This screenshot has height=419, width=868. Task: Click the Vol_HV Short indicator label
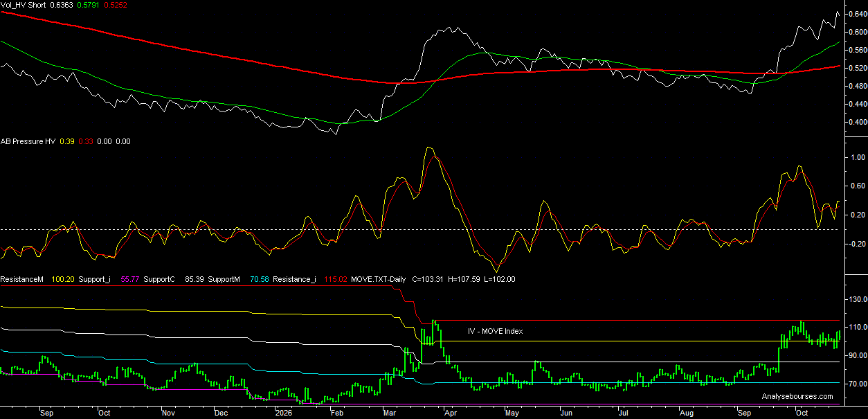click(23, 5)
